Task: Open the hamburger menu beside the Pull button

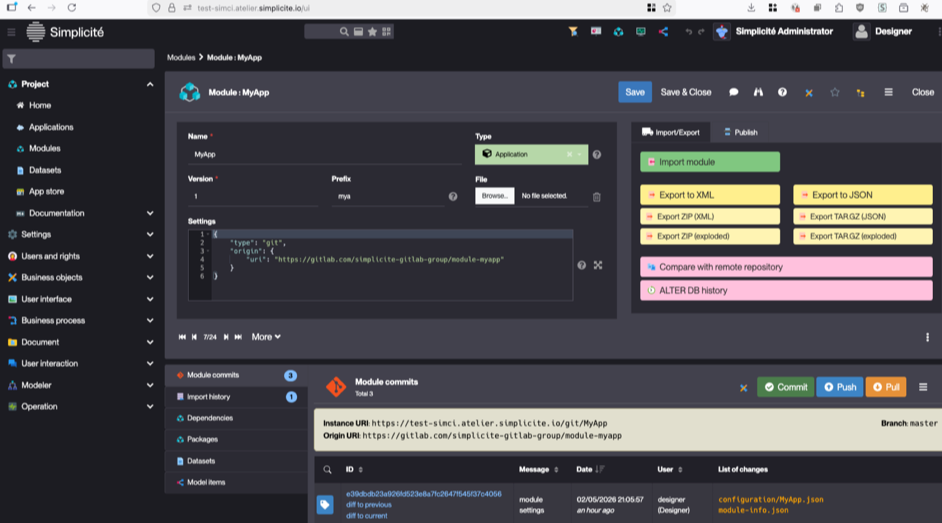Action: click(923, 387)
